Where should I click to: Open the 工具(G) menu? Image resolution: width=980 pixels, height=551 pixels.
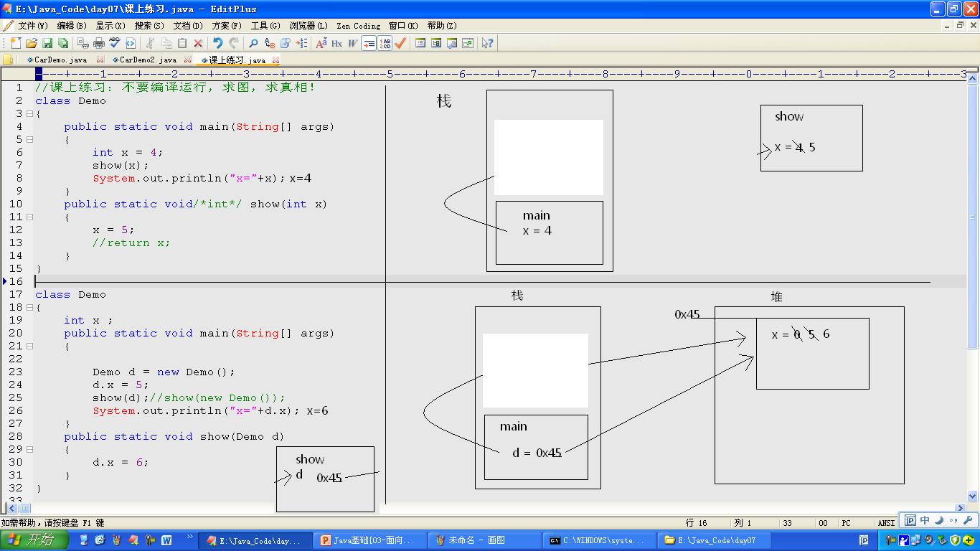tap(265, 26)
